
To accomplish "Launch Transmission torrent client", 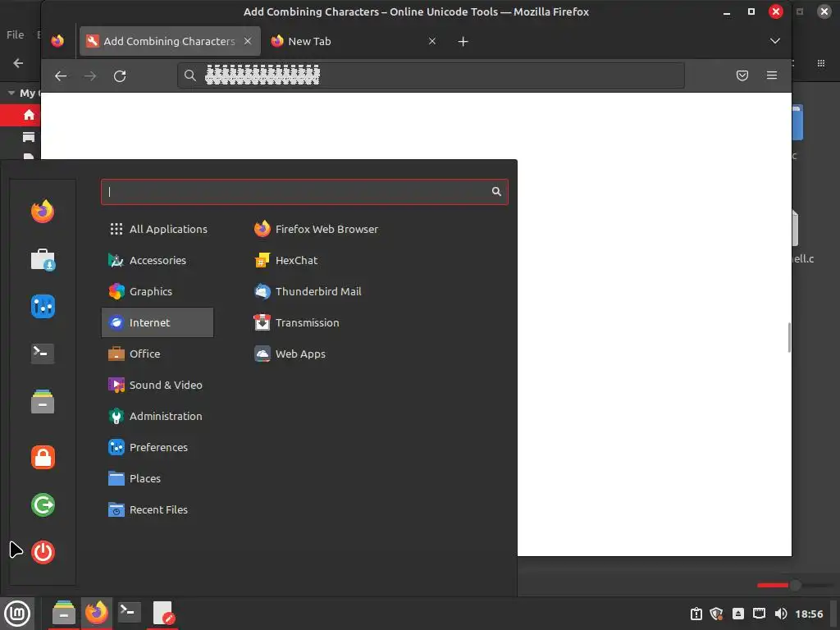I will click(297, 322).
